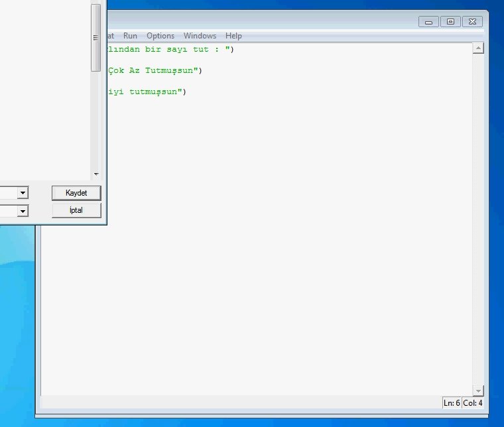Click the code text "bir sayı tut"
This screenshot has width=504, height=427.
[177, 50]
